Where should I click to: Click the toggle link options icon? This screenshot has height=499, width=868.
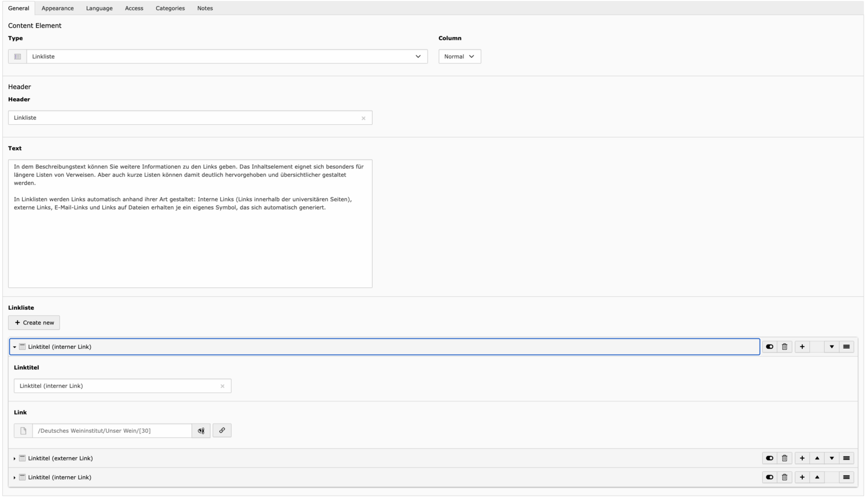pyautogui.click(x=201, y=431)
